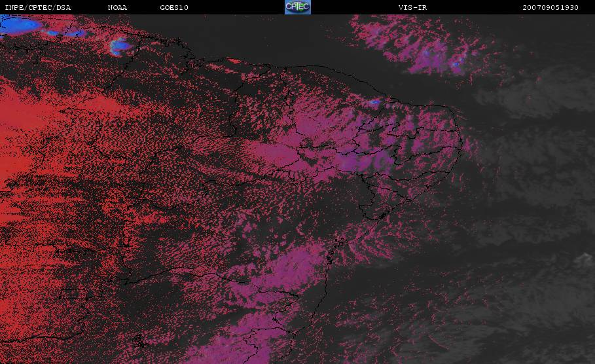
Task: Click the GOES10 satellite label
Action: point(174,8)
